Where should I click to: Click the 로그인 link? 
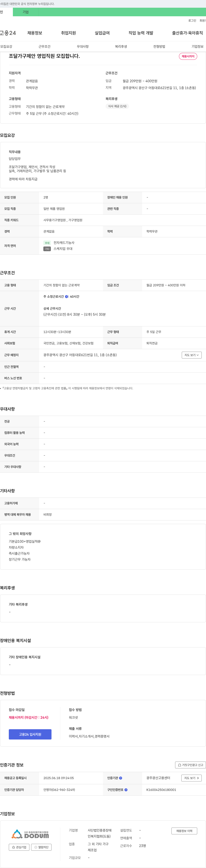tap(192, 21)
